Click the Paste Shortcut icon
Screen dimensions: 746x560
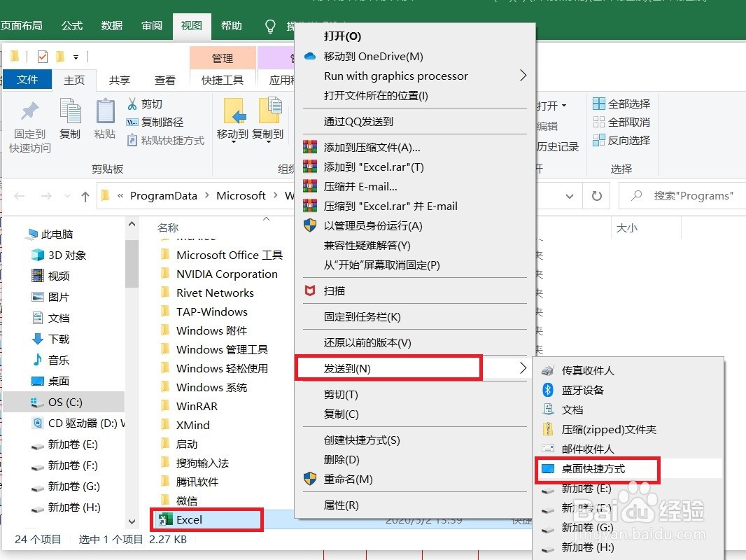[x=132, y=141]
